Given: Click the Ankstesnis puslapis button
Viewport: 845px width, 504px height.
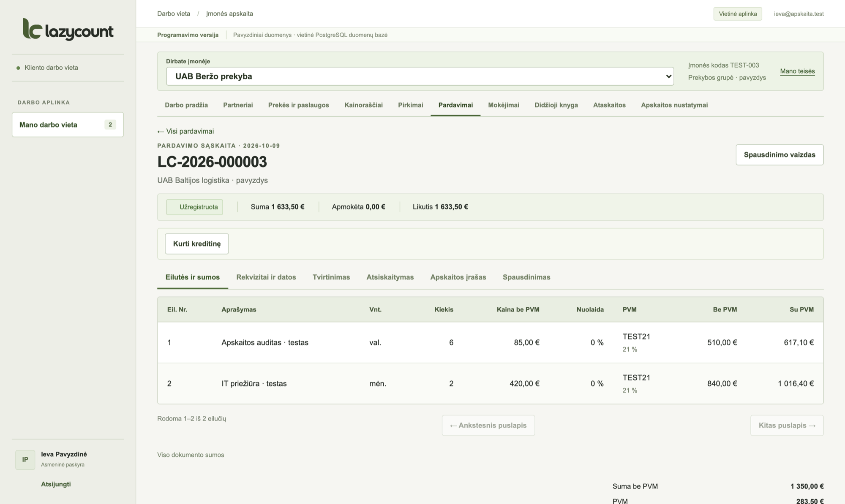Looking at the screenshot, I should [x=488, y=425].
